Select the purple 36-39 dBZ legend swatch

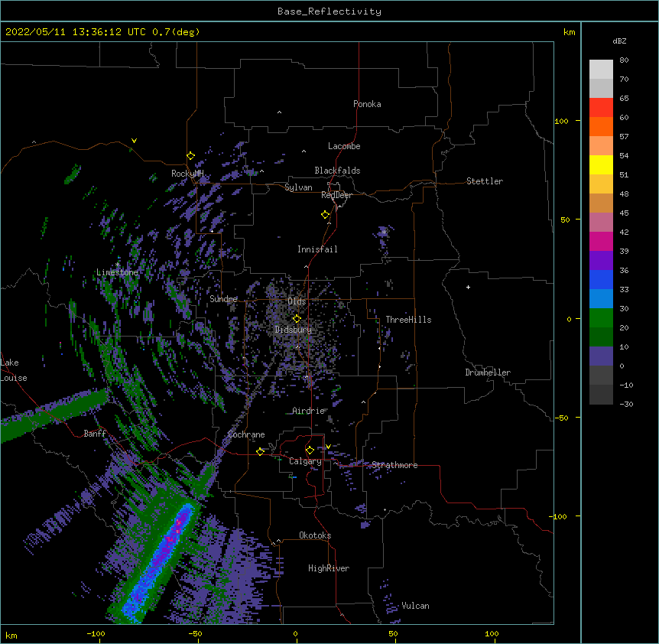601,260
